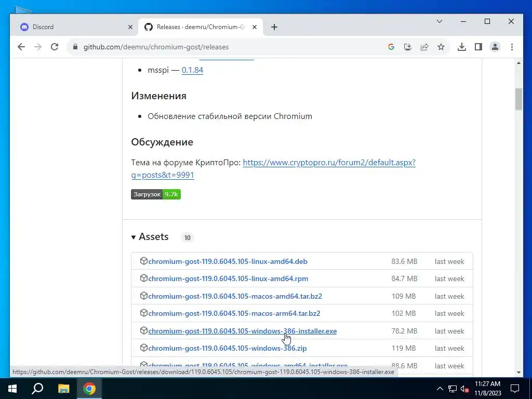Open the cryptopro.ru forum link
The height and width of the screenshot is (399, 532).
(x=273, y=169)
